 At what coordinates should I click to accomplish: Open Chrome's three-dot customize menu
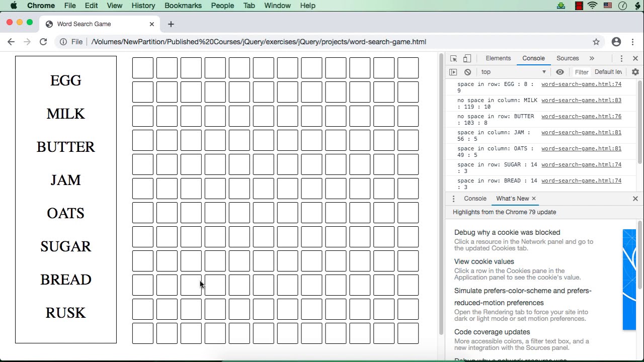[633, 42]
